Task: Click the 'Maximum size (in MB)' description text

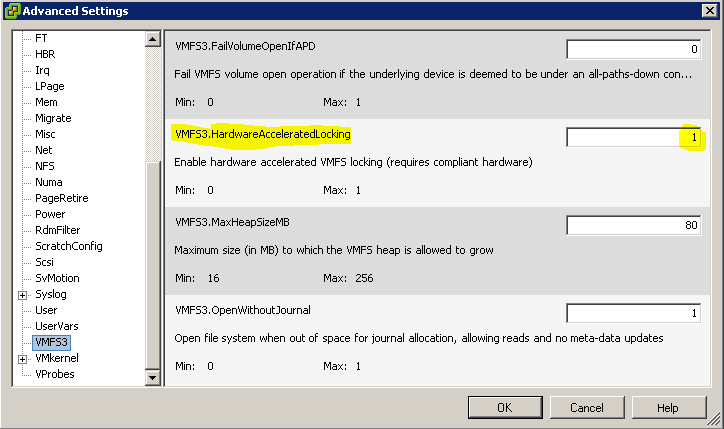Action: click(334, 250)
